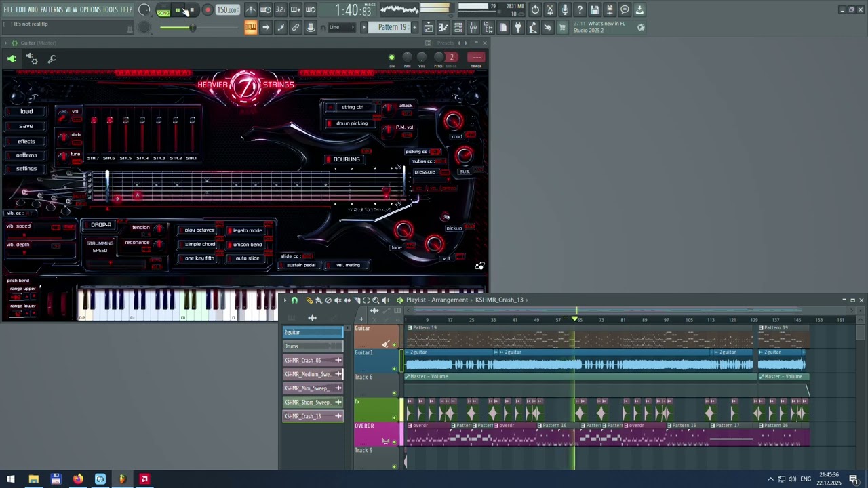Image resolution: width=868 pixels, height=488 pixels.
Task: Toggle auto slide option
Action: 245,258
